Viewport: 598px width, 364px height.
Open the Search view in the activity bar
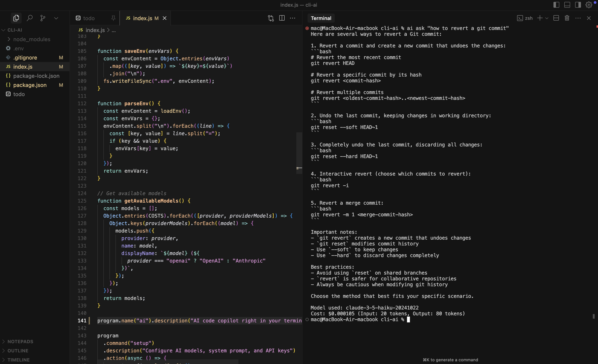[30, 18]
